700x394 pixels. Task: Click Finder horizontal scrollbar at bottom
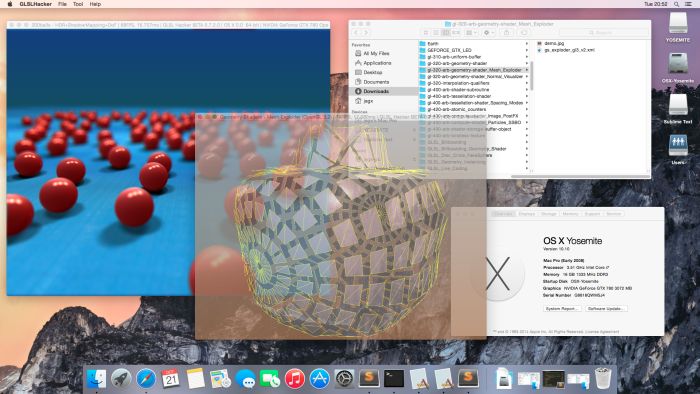pos(580,176)
